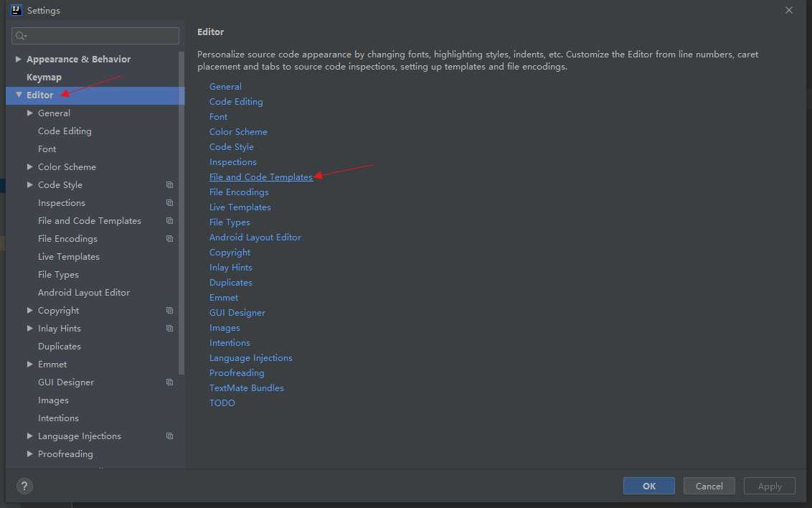Click the search magnifier icon
The width and height of the screenshot is (812, 508).
pyautogui.click(x=20, y=36)
